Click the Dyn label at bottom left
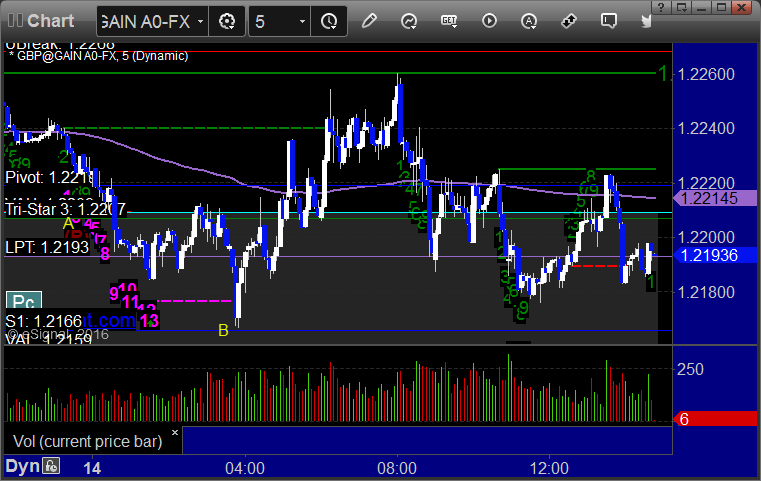 click(x=22, y=466)
